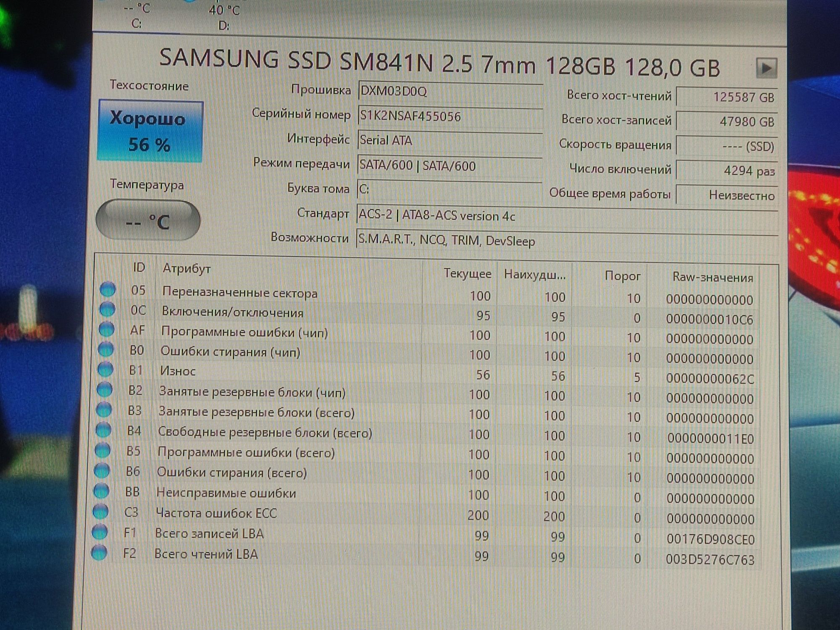Select the Частота ошибок ECC attribute row
840x630 pixels.
point(425,515)
